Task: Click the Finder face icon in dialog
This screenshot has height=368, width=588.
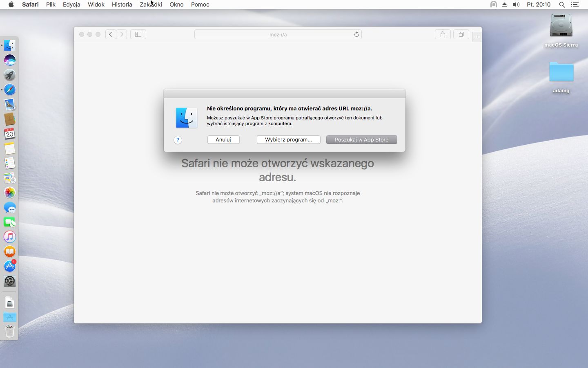Action: (187, 118)
